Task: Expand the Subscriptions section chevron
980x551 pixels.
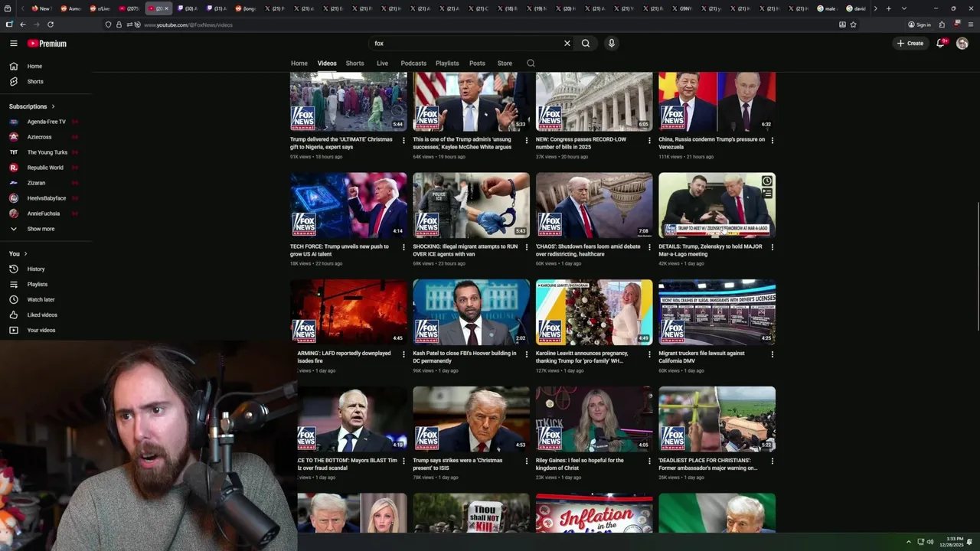Action: 53,106
